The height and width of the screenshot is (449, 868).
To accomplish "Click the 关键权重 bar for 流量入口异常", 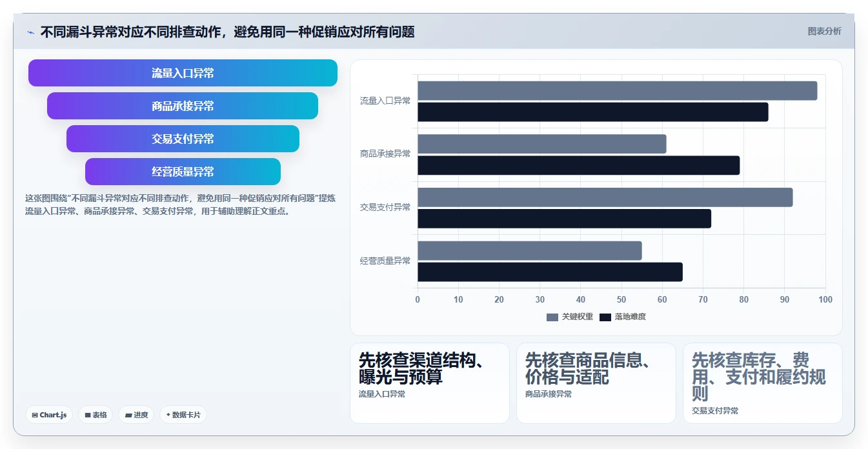I will (x=617, y=91).
